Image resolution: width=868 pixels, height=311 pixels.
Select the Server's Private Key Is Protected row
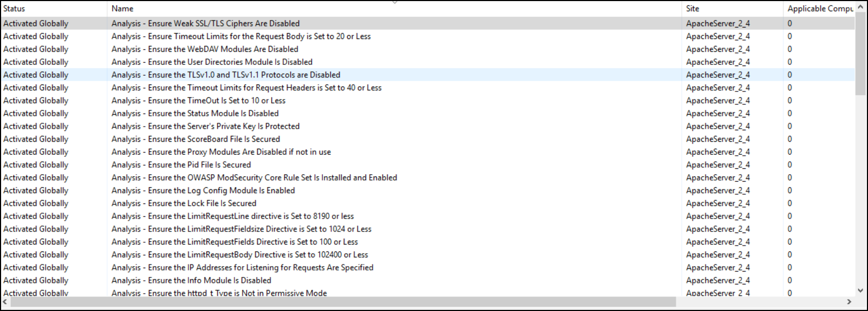(x=205, y=127)
